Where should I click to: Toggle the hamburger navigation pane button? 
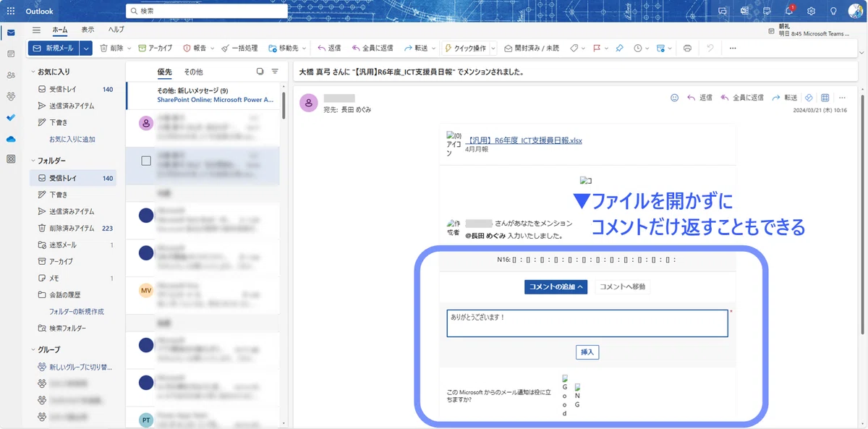pyautogui.click(x=36, y=30)
